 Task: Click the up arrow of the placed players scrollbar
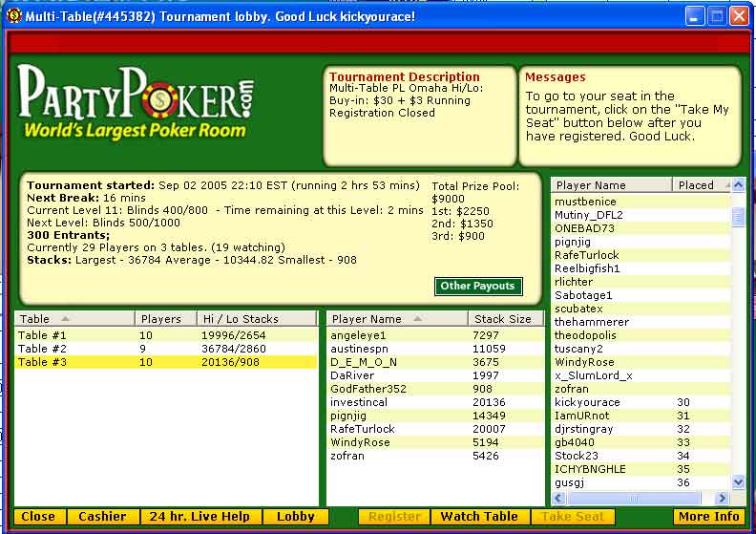coord(738,185)
